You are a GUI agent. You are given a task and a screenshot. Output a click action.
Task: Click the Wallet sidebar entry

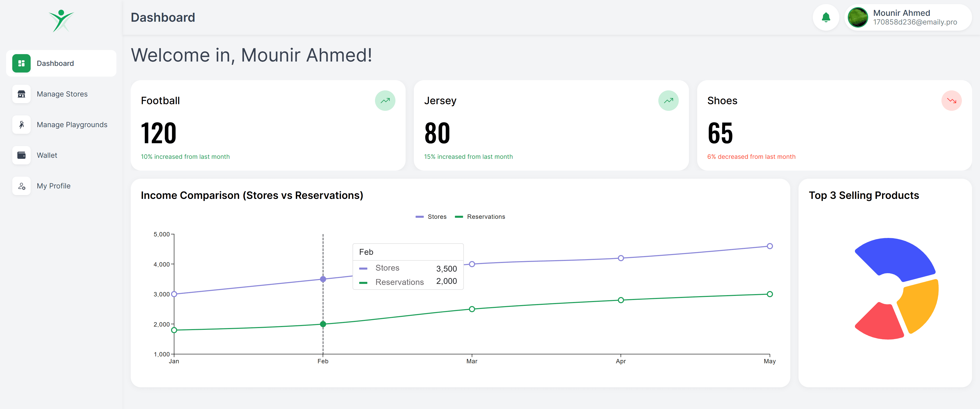tap(47, 155)
